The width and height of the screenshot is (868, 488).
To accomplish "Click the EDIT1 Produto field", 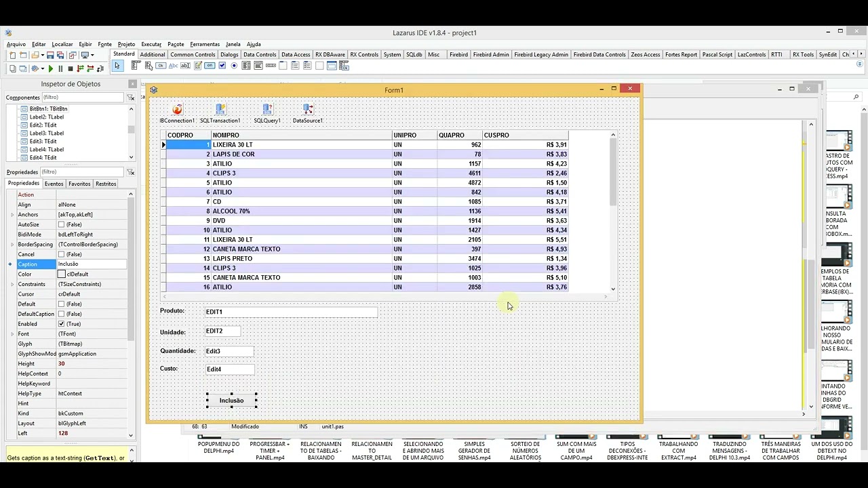I will [291, 312].
